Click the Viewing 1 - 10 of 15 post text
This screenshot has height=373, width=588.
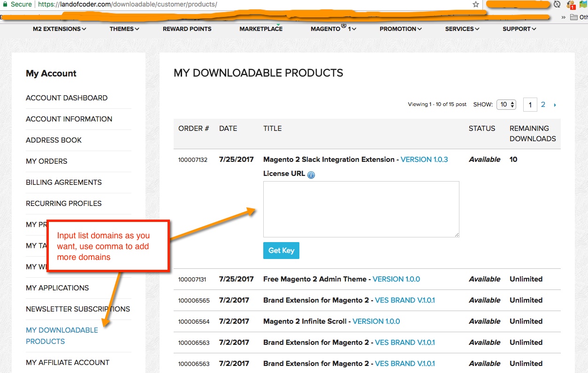437,104
